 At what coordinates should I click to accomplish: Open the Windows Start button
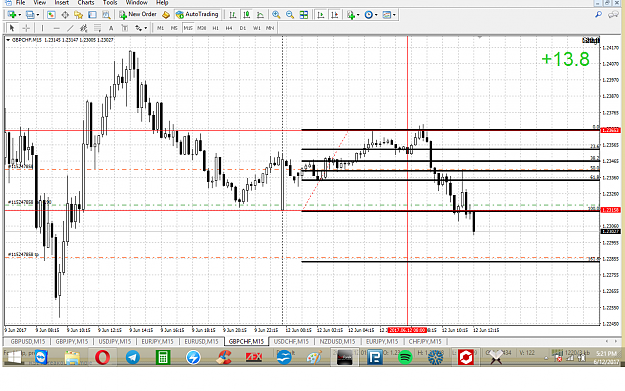(x=14, y=357)
